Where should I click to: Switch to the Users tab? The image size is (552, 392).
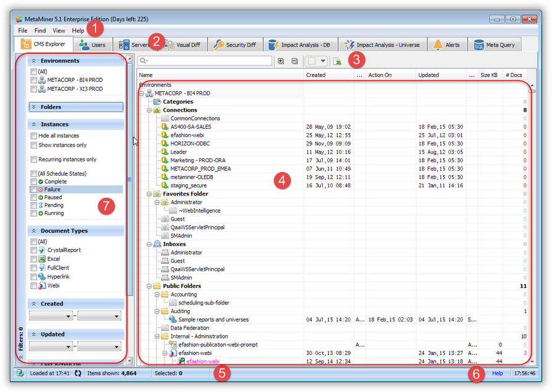coord(93,45)
